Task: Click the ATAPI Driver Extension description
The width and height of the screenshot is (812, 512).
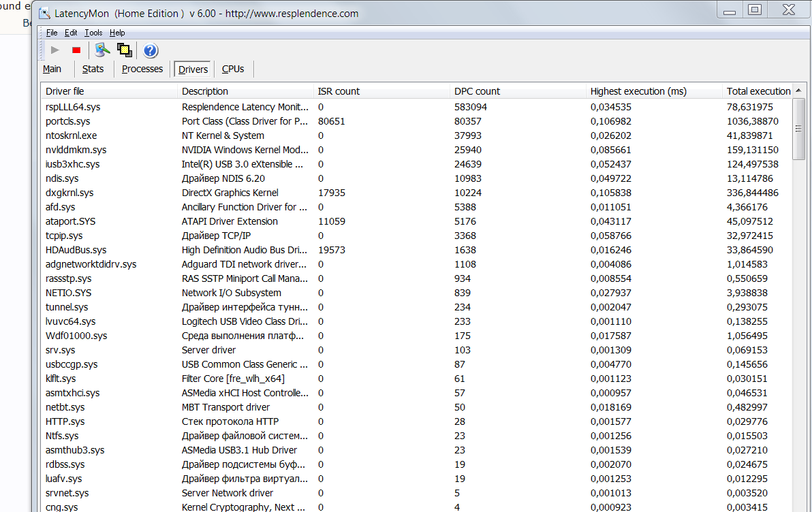Action: pos(230,221)
